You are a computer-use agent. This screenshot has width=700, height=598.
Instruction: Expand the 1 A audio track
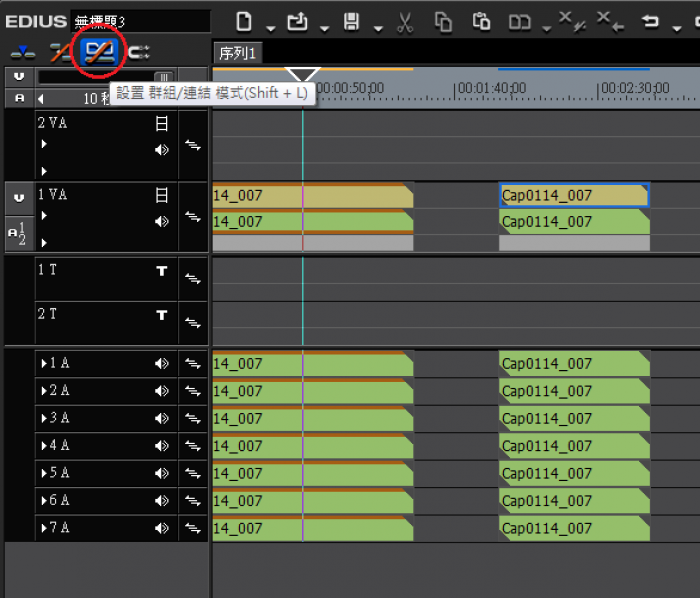coord(43,364)
